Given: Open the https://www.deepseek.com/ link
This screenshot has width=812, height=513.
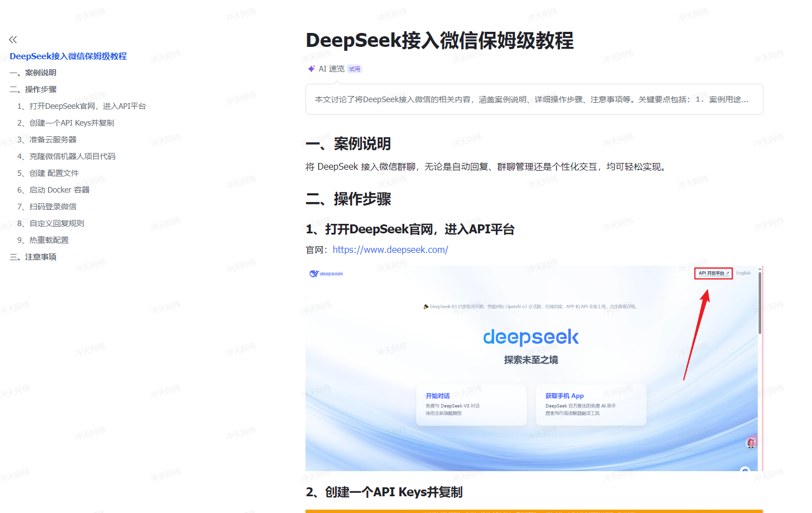Looking at the screenshot, I should 390,250.
